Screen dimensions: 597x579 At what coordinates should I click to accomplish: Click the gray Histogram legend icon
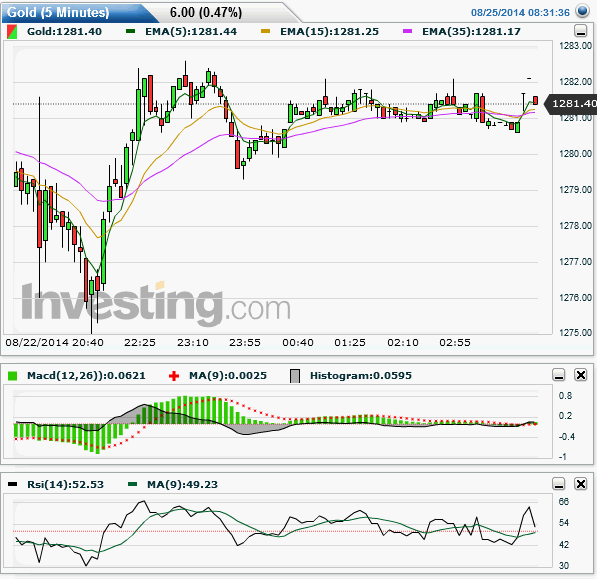[295, 376]
